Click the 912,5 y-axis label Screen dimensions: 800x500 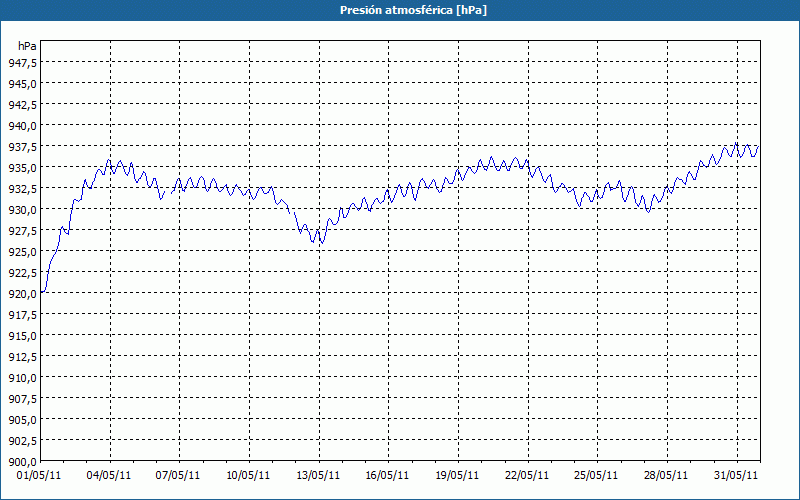[22, 357]
